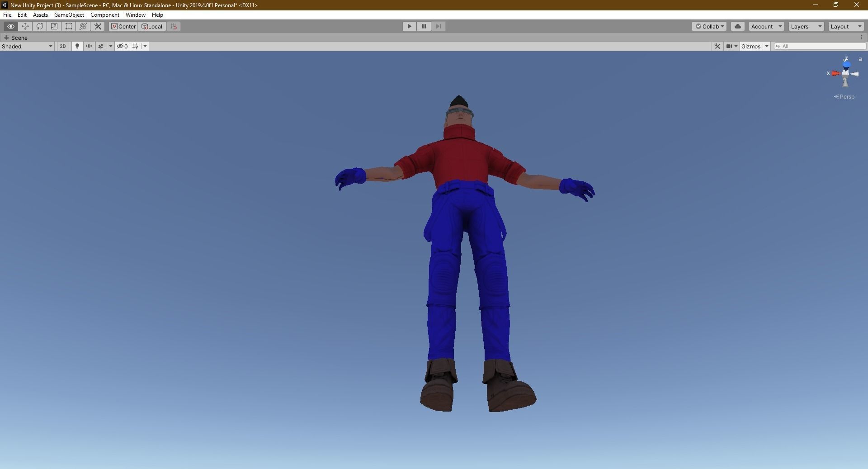This screenshot has height=469, width=868.
Task: Change Shaded draw mode dropdown
Action: pyautogui.click(x=27, y=46)
